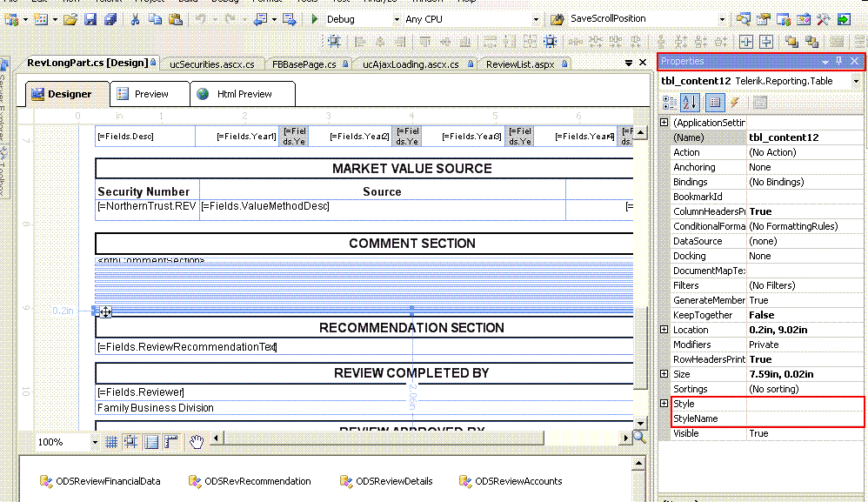Select the hand pan tool
868x502 pixels.
(197, 442)
